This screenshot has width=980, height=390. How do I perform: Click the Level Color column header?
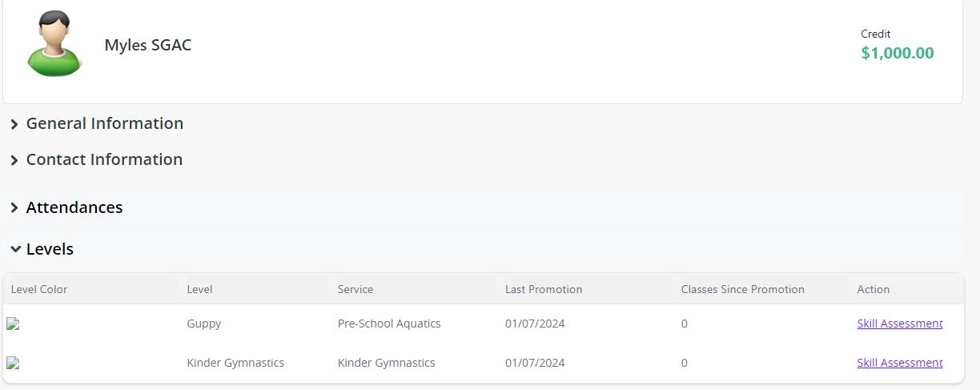[39, 289]
